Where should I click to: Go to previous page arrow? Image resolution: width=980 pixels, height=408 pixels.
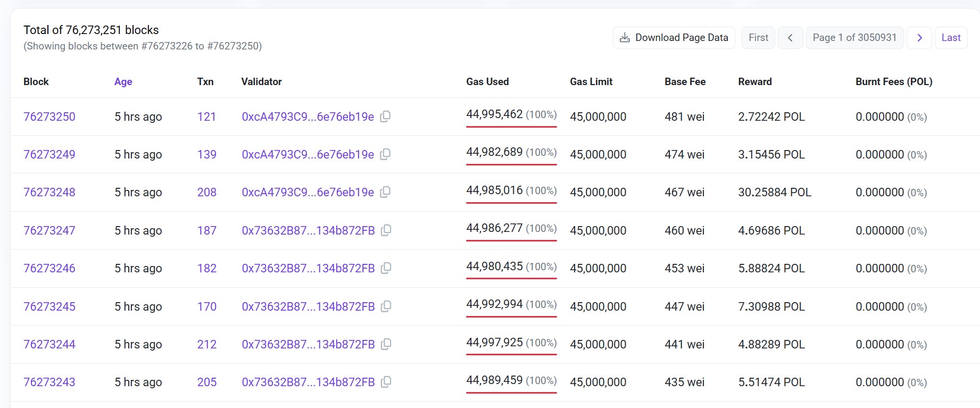(x=790, y=38)
